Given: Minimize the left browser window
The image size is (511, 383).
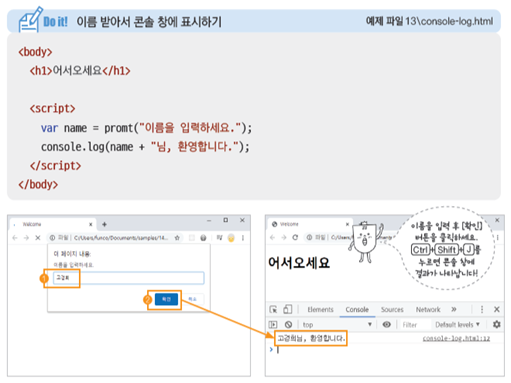Looking at the screenshot, I should pos(209,221).
